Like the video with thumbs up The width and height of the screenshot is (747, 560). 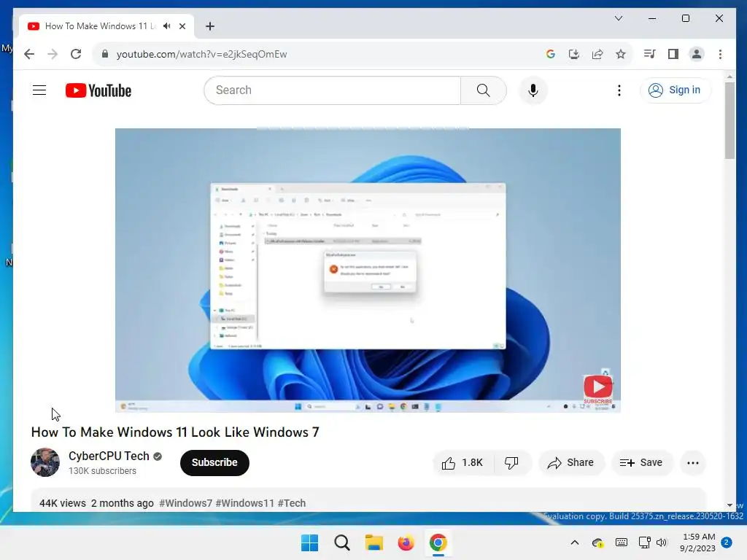[462, 463]
